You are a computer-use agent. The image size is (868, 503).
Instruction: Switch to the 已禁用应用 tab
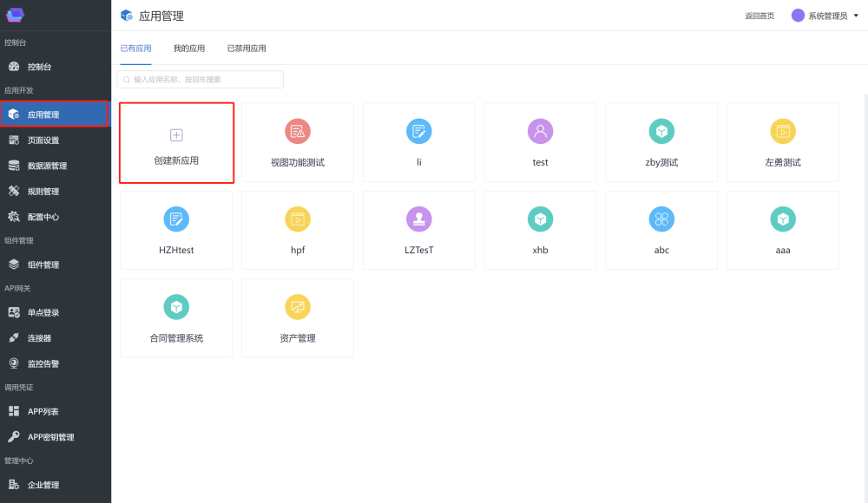[247, 49]
